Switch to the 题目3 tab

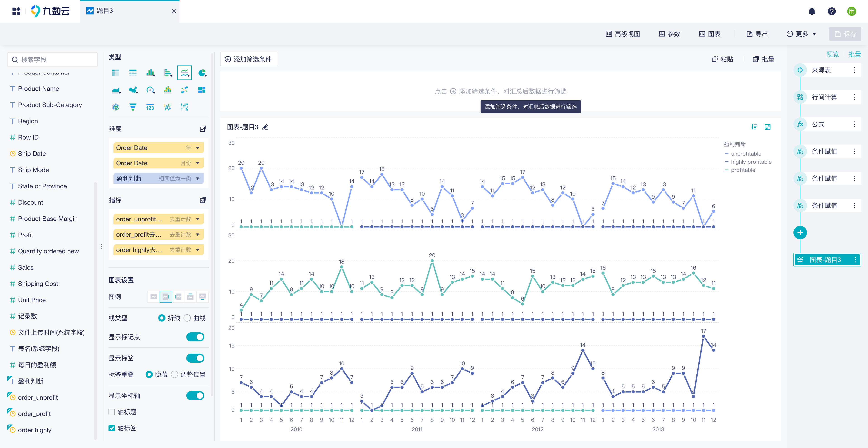129,11
